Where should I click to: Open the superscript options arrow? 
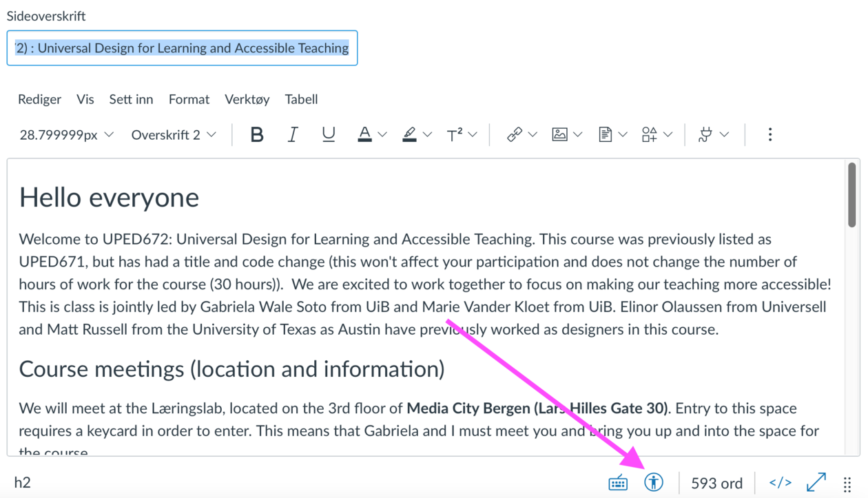click(473, 135)
